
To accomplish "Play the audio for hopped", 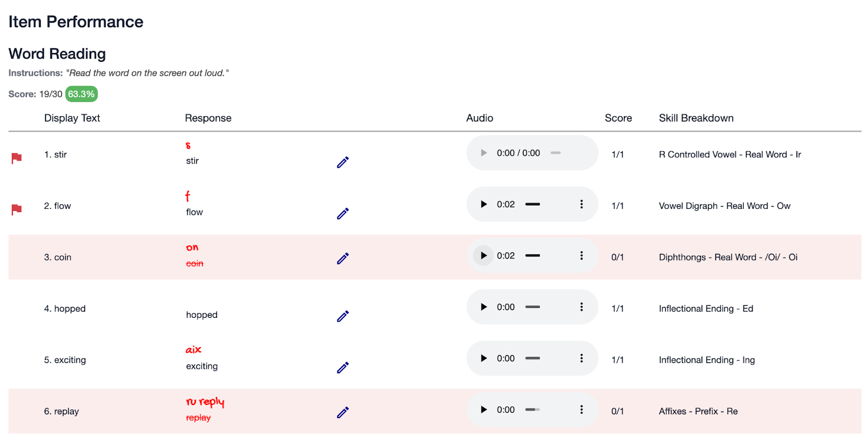I will (483, 307).
